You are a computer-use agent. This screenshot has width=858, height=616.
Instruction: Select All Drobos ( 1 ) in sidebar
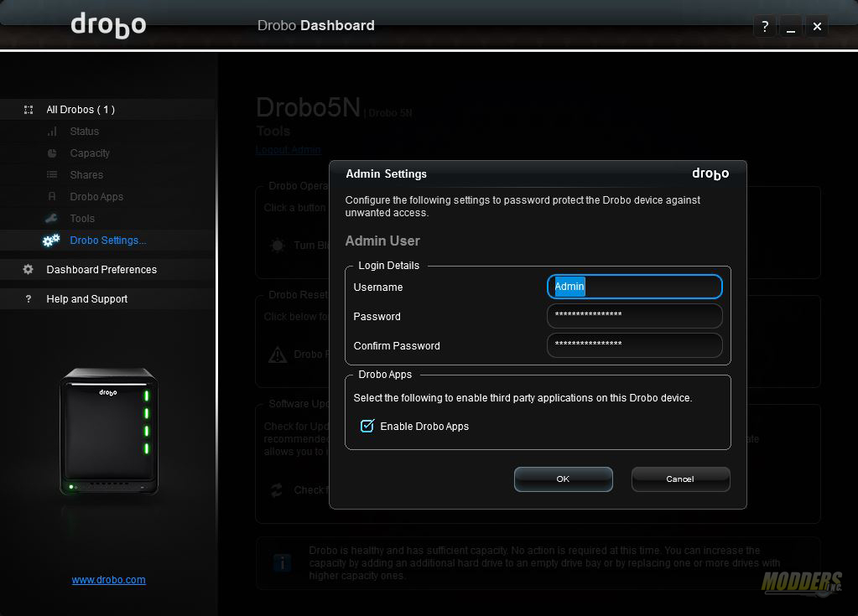(81, 110)
